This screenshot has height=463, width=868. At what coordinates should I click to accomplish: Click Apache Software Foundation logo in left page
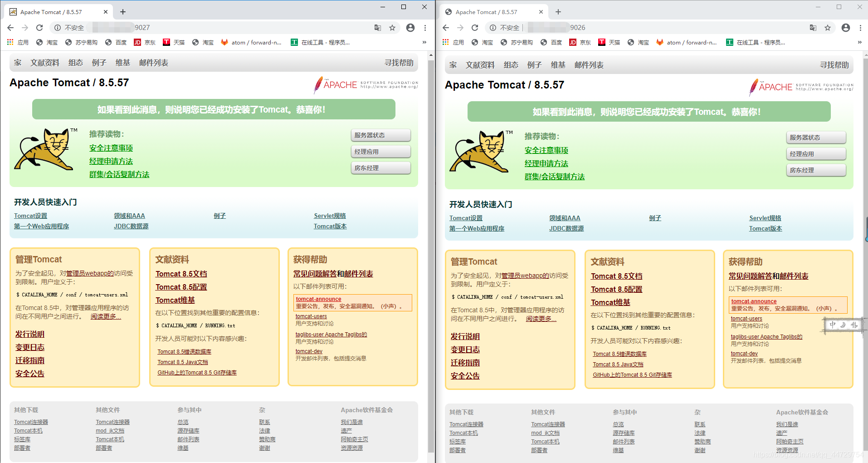366,85
